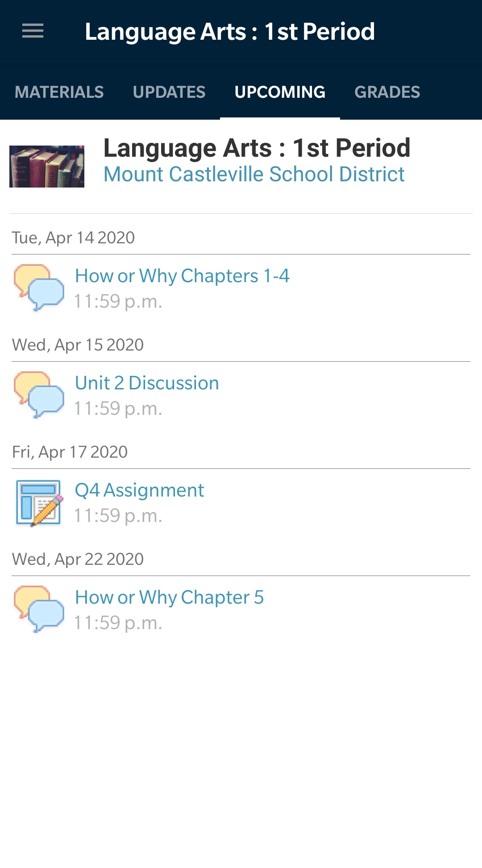Switch to the Updates tab
Screen dimensions: 482x868
pyautogui.click(x=169, y=92)
